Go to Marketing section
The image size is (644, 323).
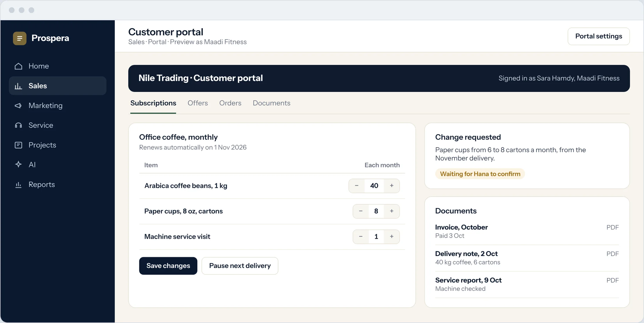coord(58,106)
